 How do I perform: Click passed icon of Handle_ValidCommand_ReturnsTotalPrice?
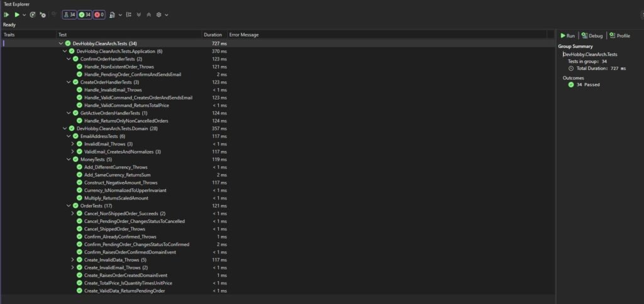(x=80, y=105)
